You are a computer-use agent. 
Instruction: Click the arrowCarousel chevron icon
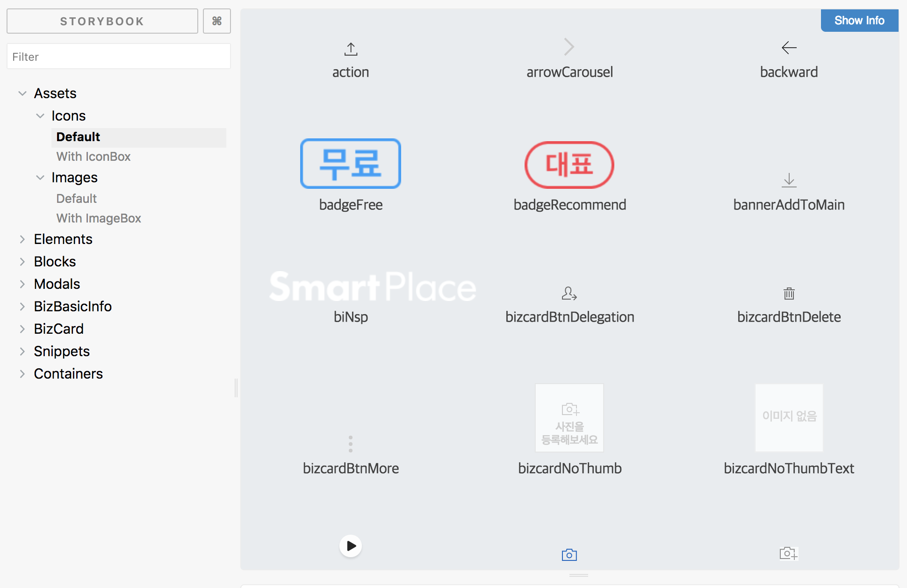(x=569, y=47)
